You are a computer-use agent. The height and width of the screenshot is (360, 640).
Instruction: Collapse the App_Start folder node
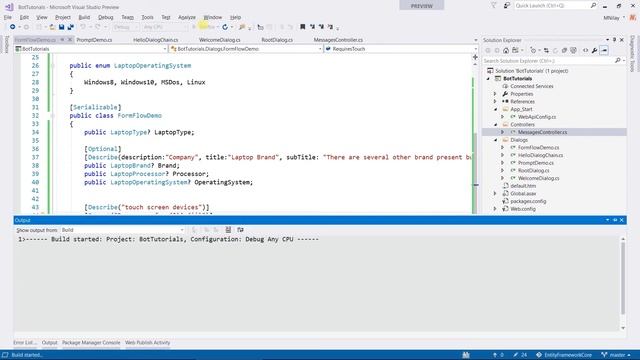[x=496, y=109]
